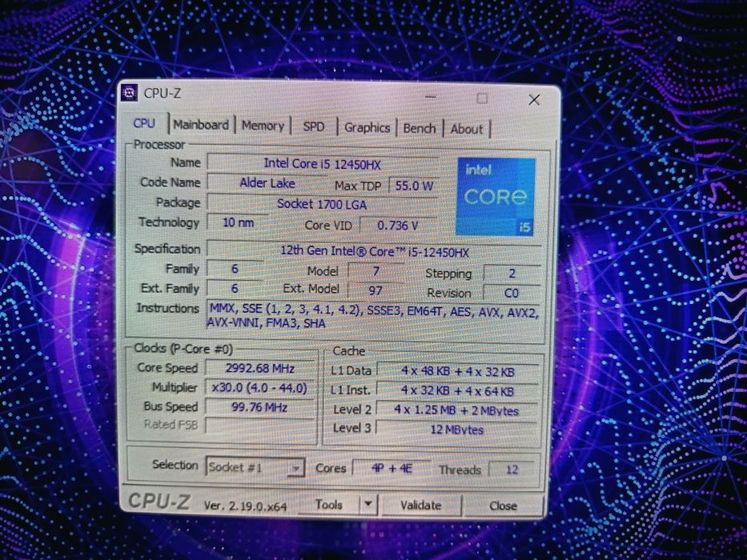
Task: Click the L1 Inst. value 4 x 32 KB + 4 x 64 KB
Action: coord(457,391)
